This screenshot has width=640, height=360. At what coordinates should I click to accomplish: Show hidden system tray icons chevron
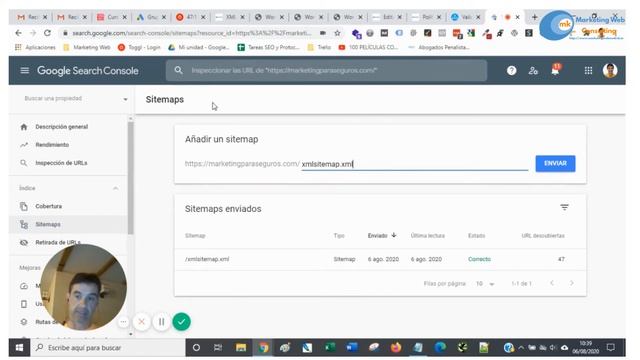coord(521,348)
